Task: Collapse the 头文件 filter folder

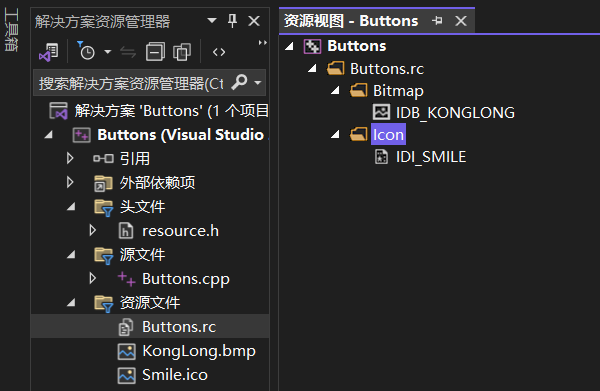Action: (71, 207)
